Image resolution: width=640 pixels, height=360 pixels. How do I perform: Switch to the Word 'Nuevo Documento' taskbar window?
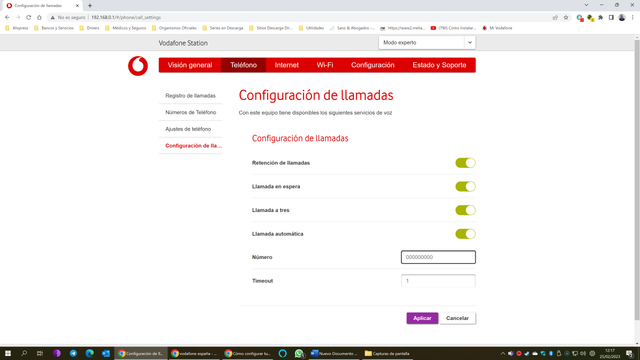pos(334,353)
